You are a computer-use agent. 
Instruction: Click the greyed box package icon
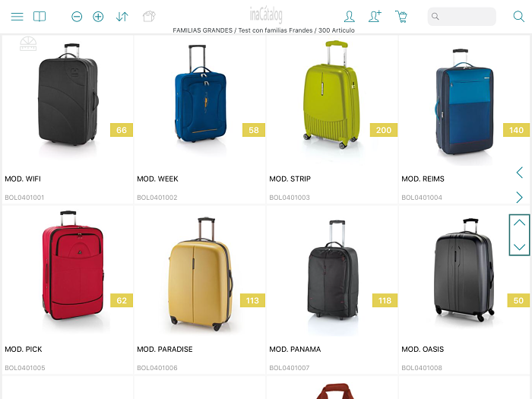pyautogui.click(x=149, y=16)
